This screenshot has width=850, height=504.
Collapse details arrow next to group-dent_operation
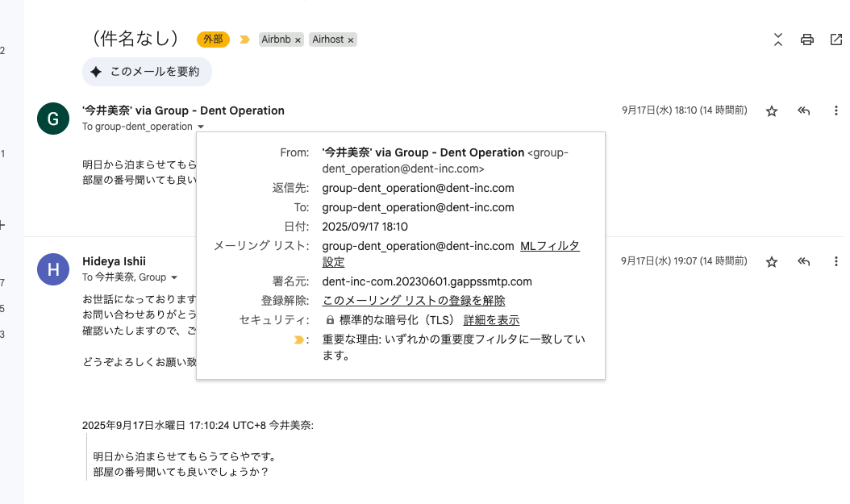coord(201,127)
